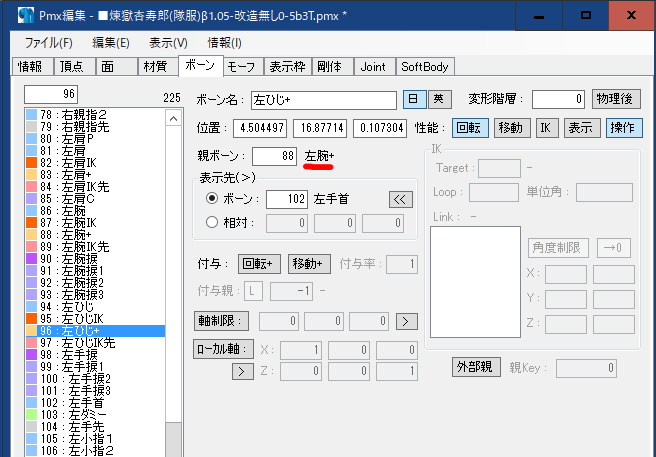This screenshot has height=457, width=656.
Task: Click the bone index field showing 96
Action: [x=51, y=94]
